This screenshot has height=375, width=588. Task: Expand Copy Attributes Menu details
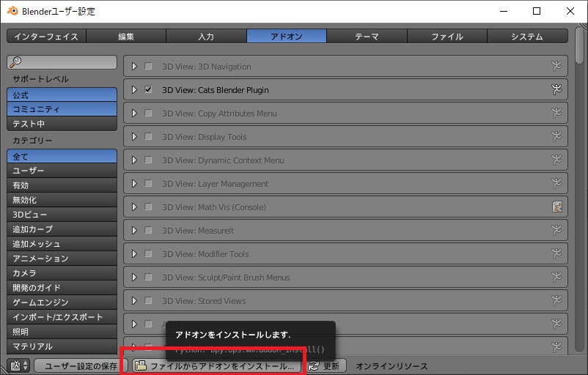(134, 113)
